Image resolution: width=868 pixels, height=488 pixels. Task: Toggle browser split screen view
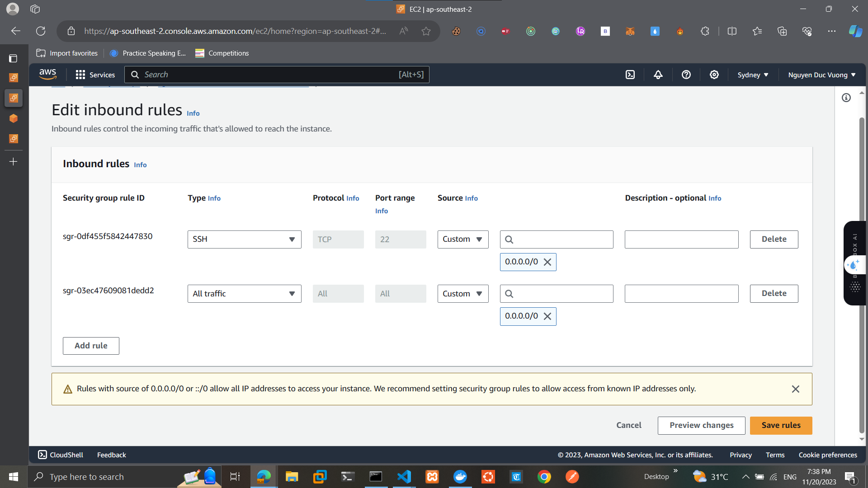tap(732, 31)
